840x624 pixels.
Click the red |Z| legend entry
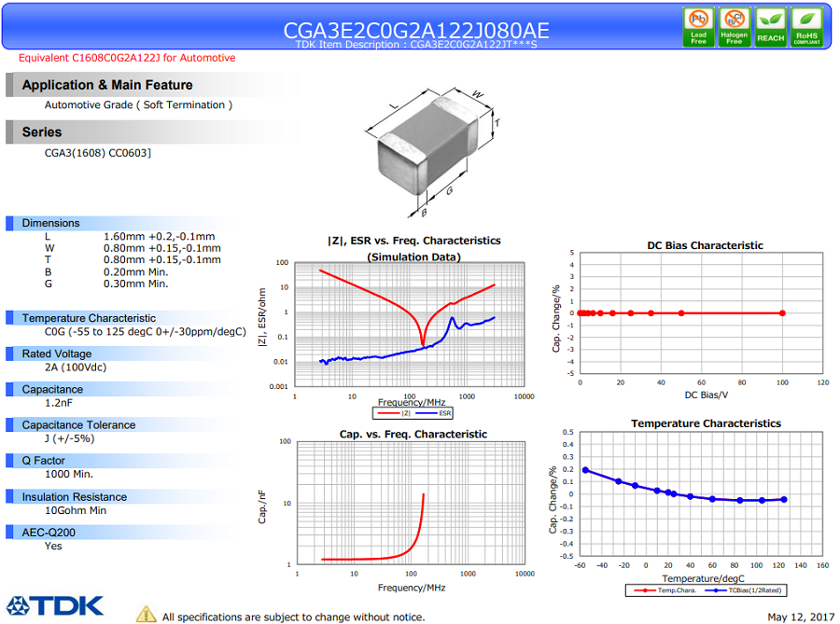[x=394, y=413]
